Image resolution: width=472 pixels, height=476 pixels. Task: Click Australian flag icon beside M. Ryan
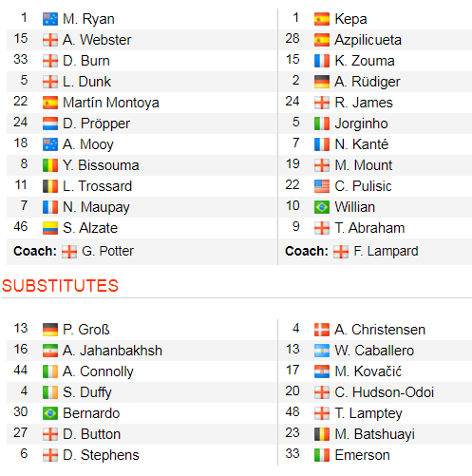(50, 19)
